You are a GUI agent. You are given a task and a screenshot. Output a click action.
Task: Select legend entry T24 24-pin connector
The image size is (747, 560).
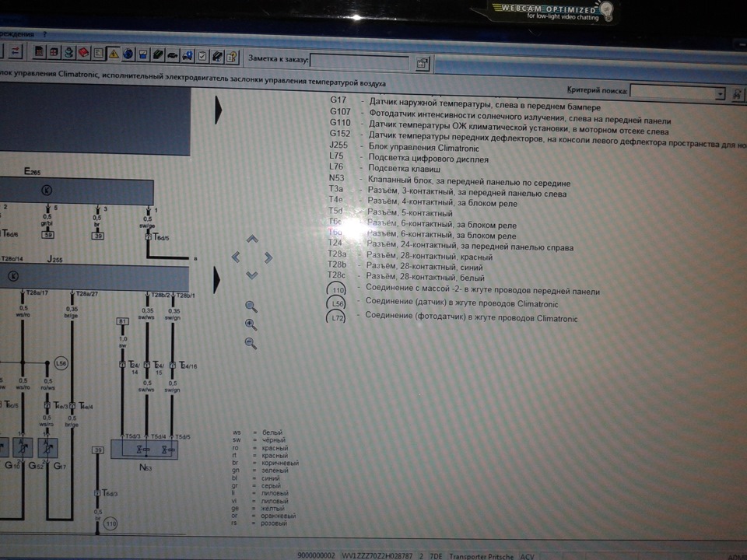coord(451,245)
